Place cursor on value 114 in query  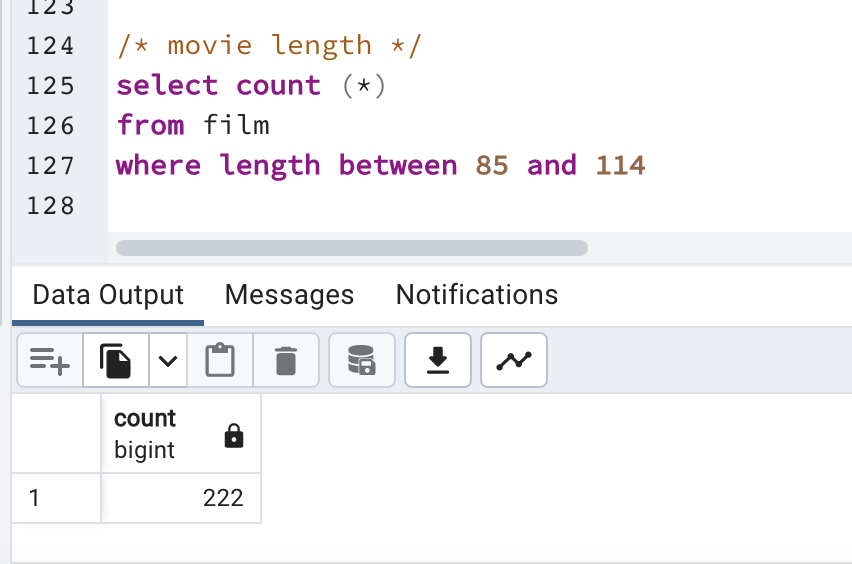pyautogui.click(x=620, y=165)
